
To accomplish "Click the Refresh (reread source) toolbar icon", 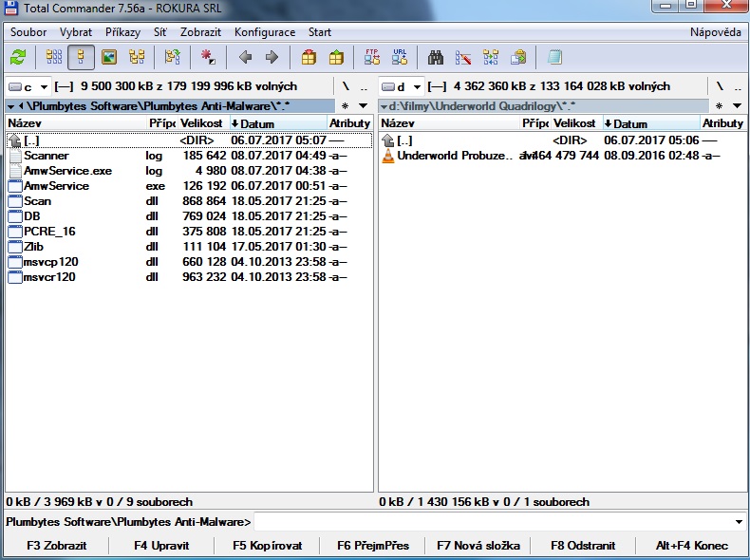I will [18, 57].
